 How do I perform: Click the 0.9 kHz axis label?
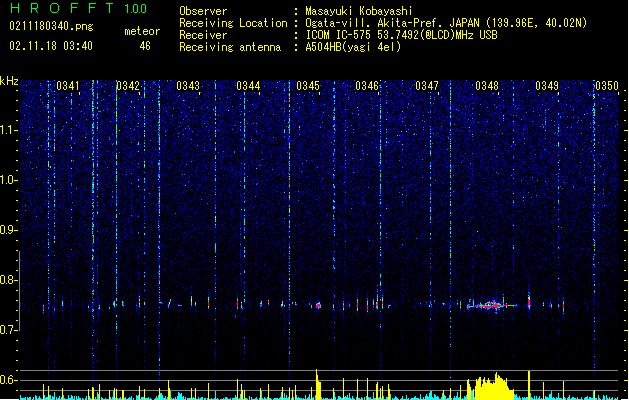coord(9,230)
